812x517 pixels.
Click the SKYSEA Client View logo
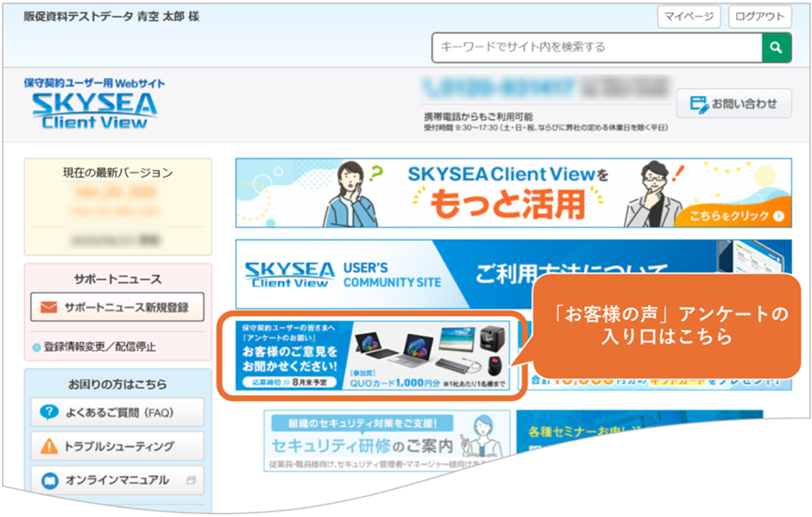[94, 110]
